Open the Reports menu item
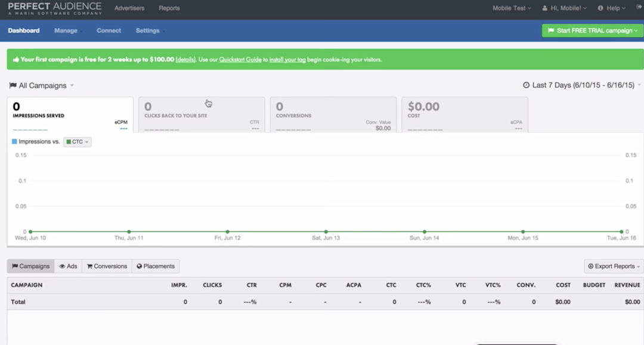 pos(169,8)
